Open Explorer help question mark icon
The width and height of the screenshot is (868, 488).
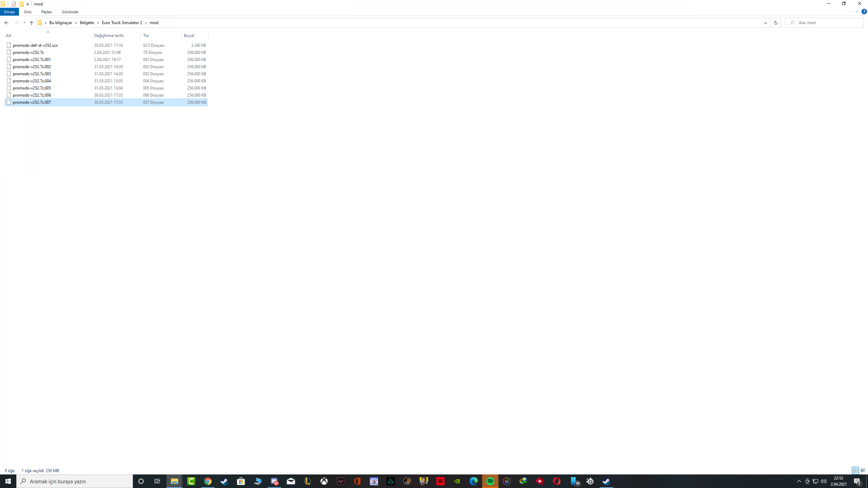point(864,12)
